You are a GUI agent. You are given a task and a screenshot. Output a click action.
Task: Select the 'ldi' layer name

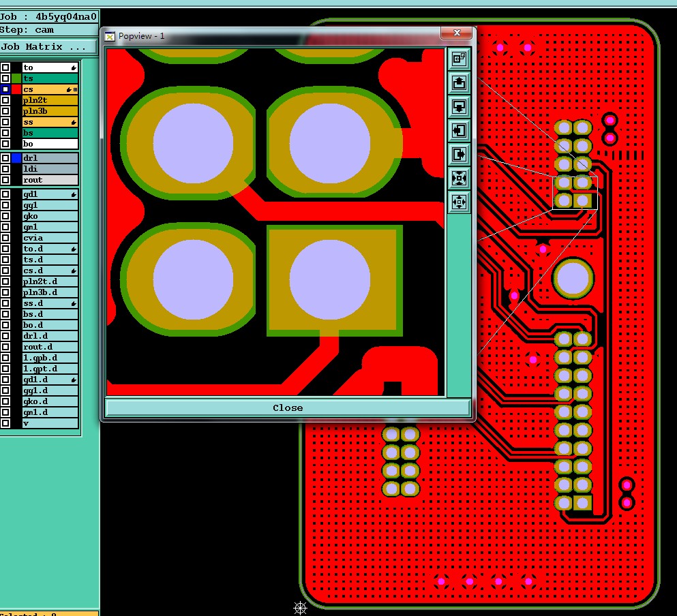point(50,169)
